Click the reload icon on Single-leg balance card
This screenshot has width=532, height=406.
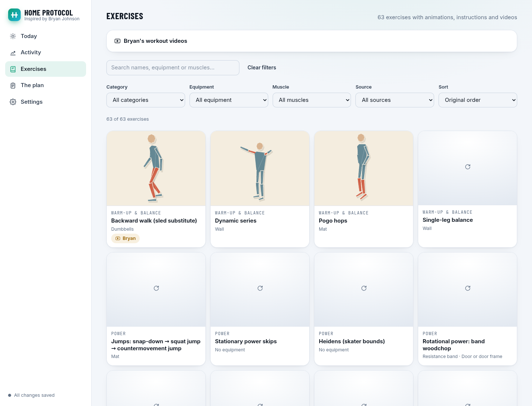coord(468,167)
